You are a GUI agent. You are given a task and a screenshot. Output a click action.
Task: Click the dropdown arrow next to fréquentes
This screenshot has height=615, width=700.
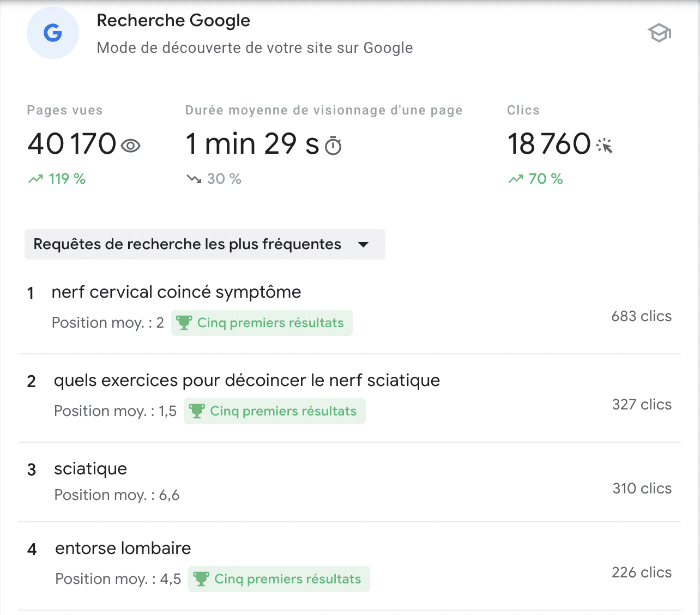point(364,245)
